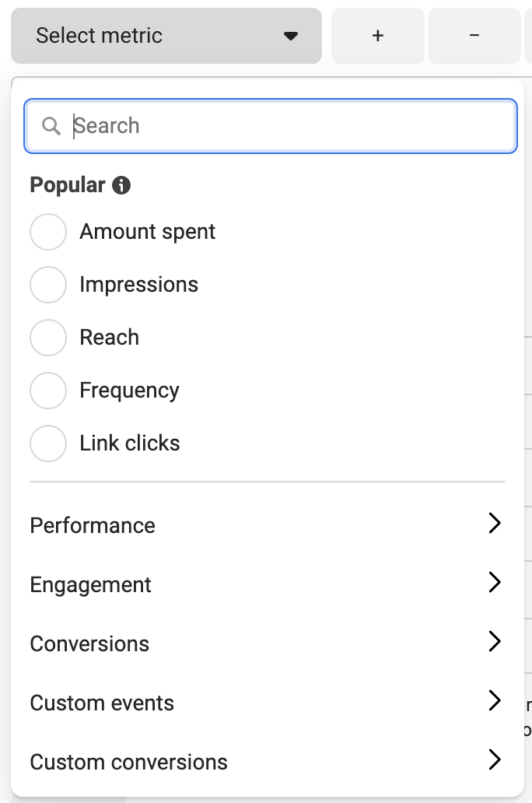Click the plus button

377,35
